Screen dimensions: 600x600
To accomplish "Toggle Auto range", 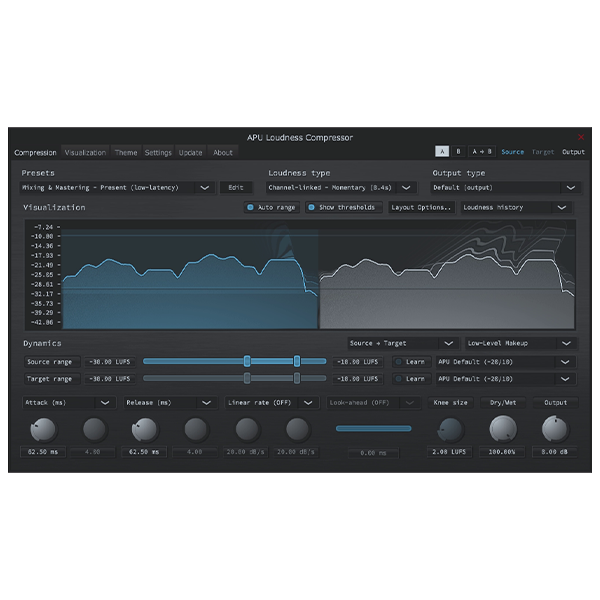I will pyautogui.click(x=272, y=207).
